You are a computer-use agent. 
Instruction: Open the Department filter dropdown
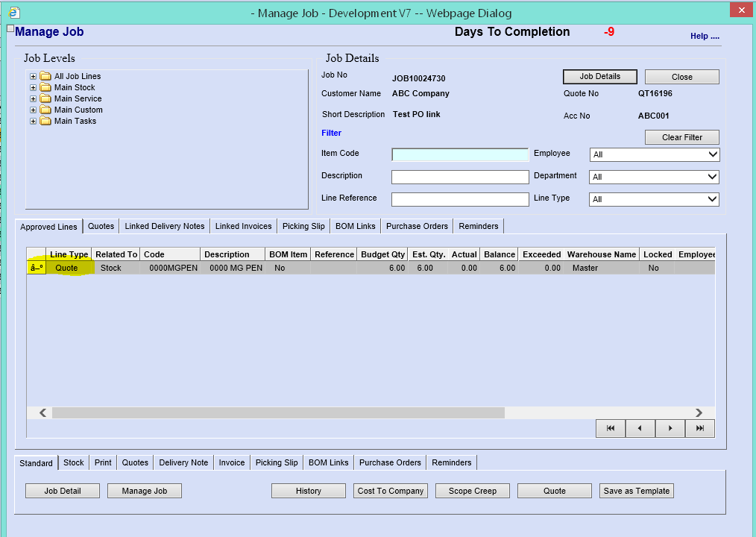[654, 177]
